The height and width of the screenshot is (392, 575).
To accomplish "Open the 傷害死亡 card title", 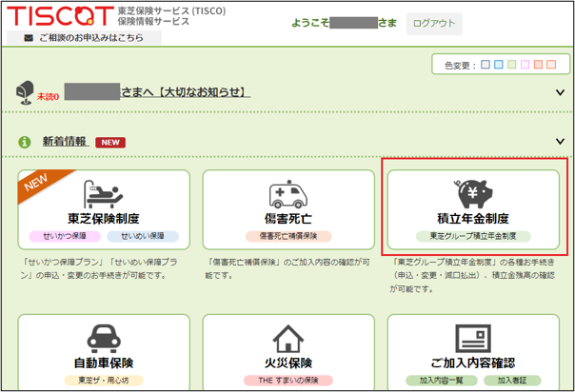I will [x=288, y=219].
